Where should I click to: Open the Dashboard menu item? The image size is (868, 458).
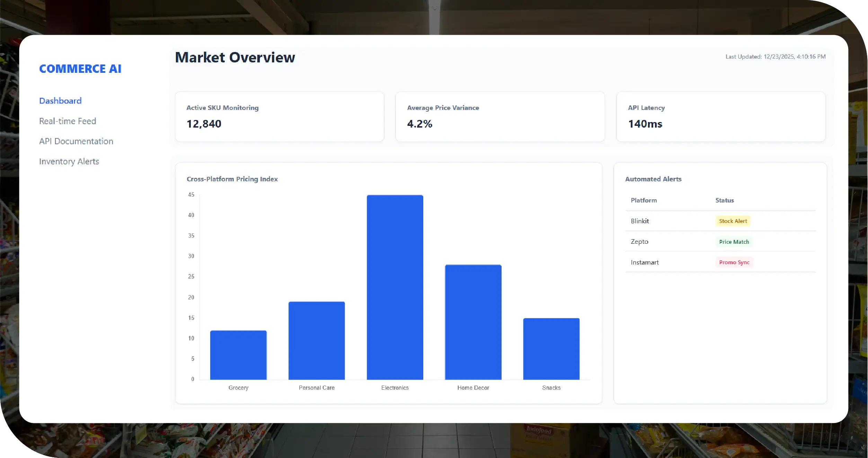tap(60, 101)
